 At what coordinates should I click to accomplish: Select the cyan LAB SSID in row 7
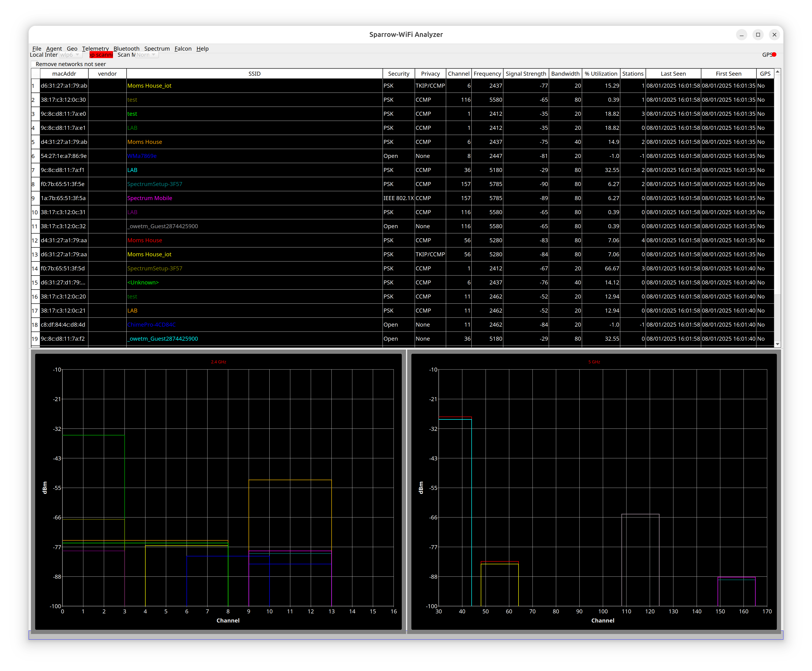point(254,170)
